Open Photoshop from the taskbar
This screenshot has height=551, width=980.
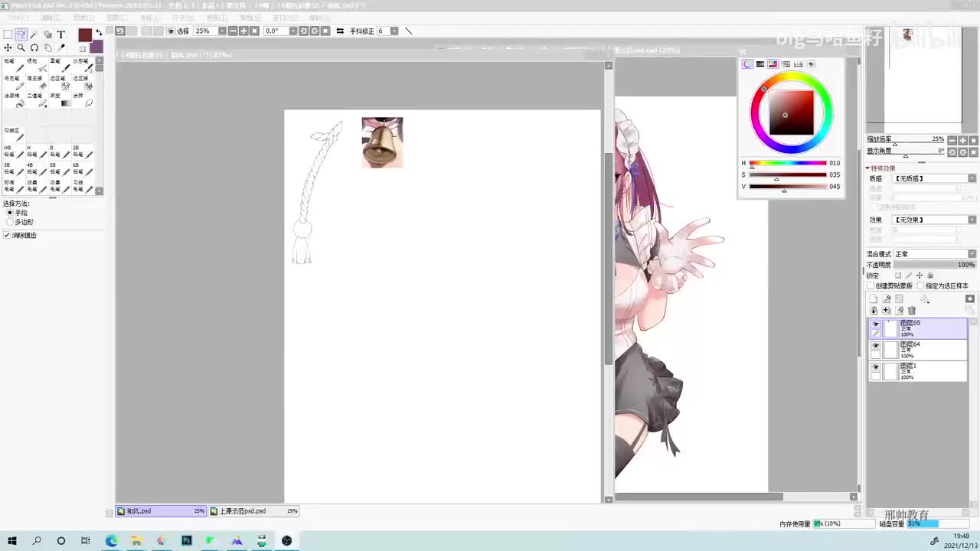pos(186,540)
